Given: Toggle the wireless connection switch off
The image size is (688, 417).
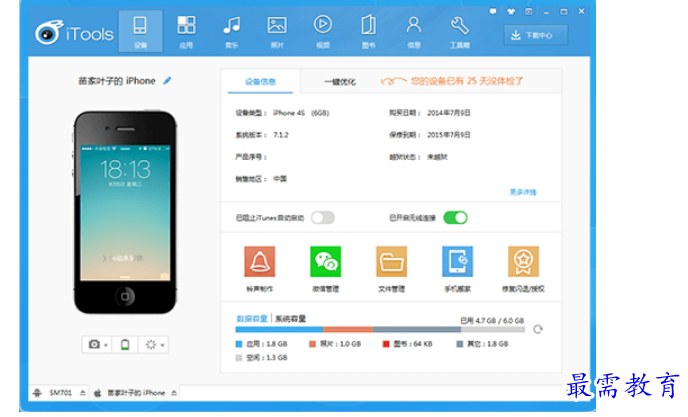Looking at the screenshot, I should click(x=455, y=218).
